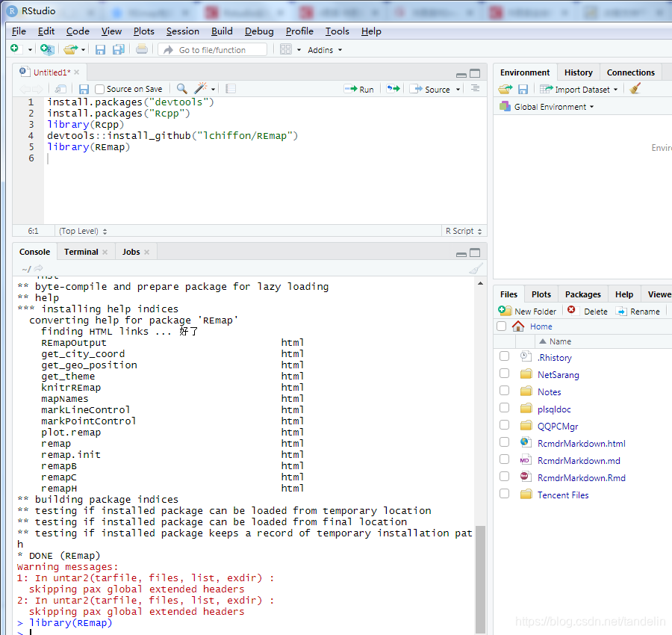Open the recent files dropdown arrow
672x635 pixels.
(x=83, y=50)
